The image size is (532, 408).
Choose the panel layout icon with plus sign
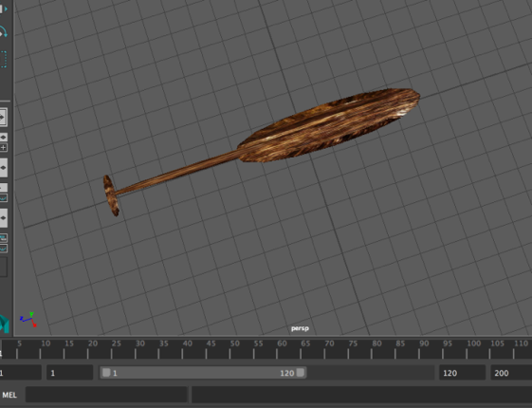point(4,148)
